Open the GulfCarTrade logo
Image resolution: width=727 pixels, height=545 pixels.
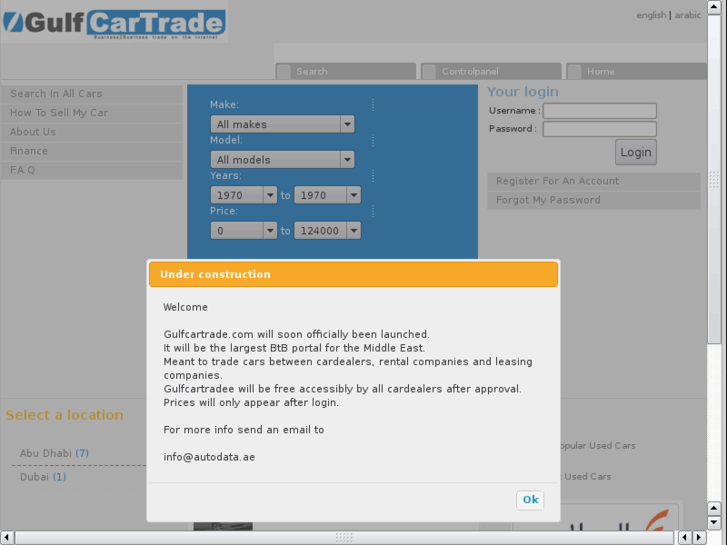(x=114, y=24)
